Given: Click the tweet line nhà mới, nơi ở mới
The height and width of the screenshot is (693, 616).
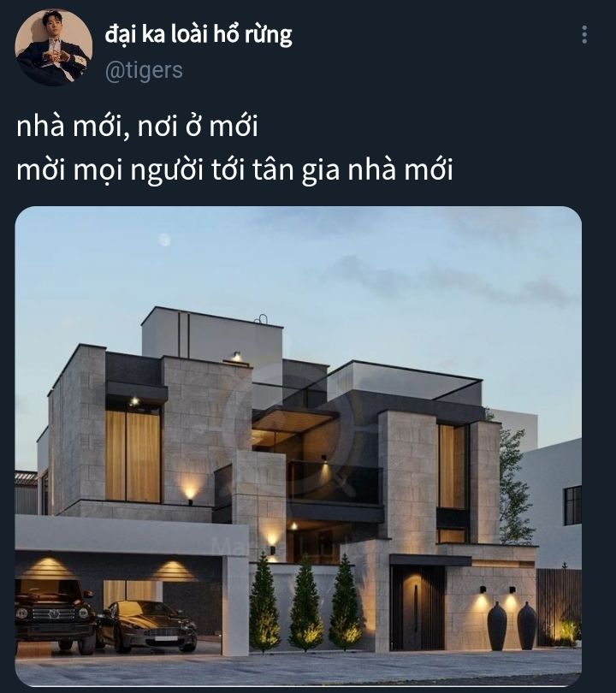Looking at the screenshot, I should click(x=137, y=127).
